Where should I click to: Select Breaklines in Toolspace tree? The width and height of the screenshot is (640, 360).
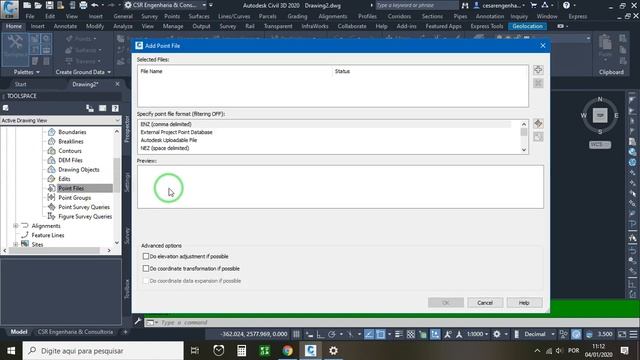[71, 142]
